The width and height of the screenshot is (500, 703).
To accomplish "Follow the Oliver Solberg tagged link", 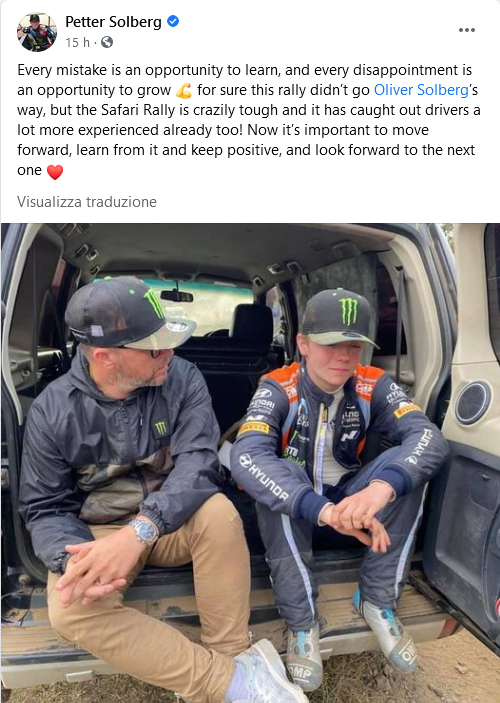I will [421, 90].
